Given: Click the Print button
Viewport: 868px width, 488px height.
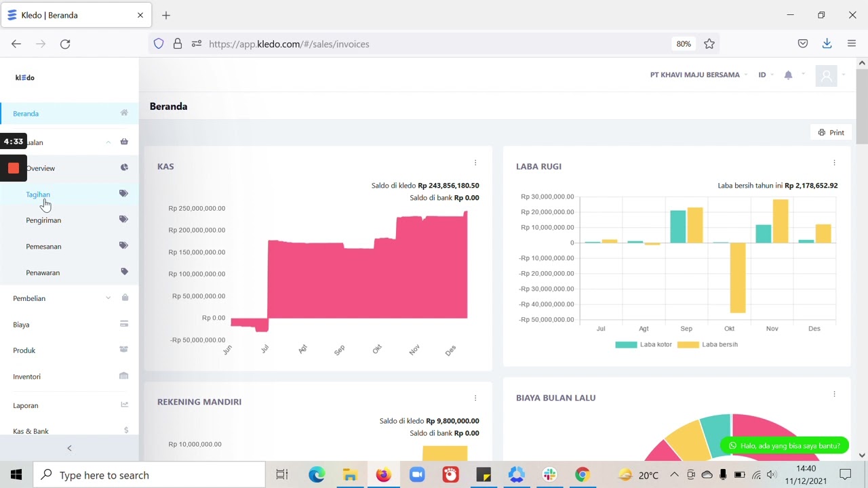Looking at the screenshot, I should [831, 132].
